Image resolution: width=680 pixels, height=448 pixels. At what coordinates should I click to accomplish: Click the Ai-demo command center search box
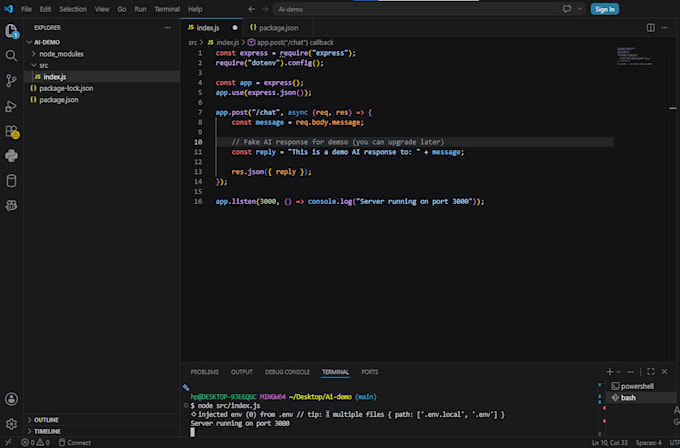pos(416,9)
